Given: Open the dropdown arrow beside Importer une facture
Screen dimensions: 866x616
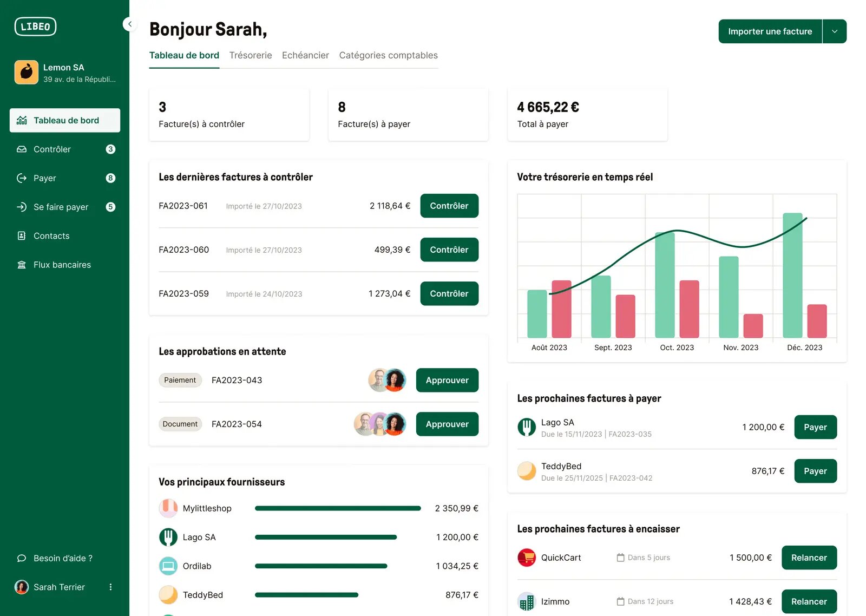Looking at the screenshot, I should (834, 31).
